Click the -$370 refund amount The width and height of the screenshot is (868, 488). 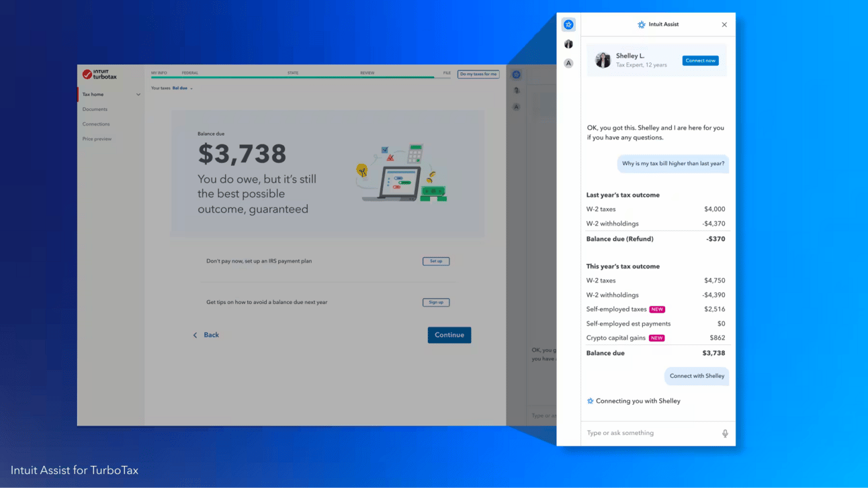pos(716,239)
